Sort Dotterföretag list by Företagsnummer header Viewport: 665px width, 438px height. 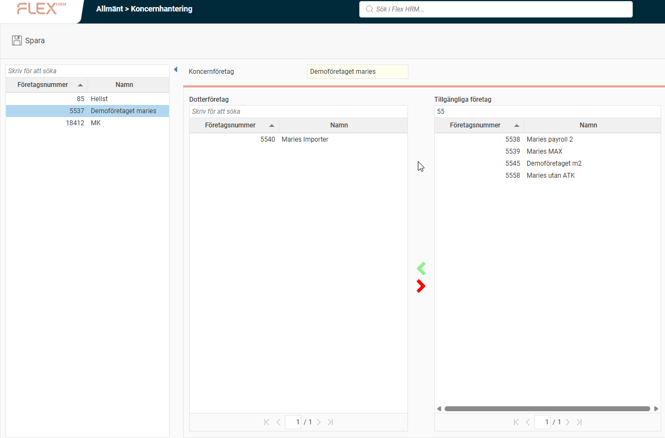(x=230, y=125)
